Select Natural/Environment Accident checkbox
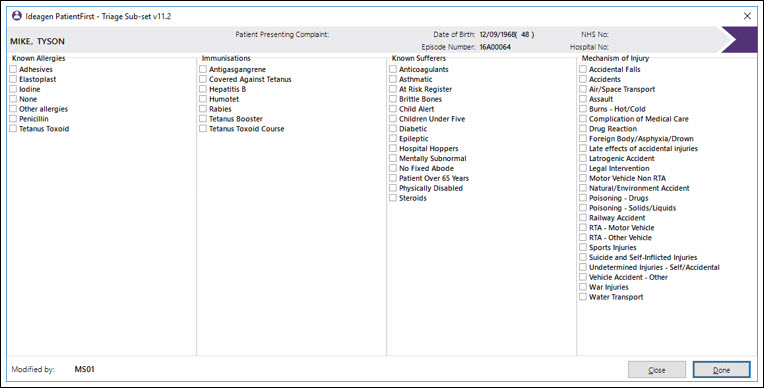 (x=583, y=188)
